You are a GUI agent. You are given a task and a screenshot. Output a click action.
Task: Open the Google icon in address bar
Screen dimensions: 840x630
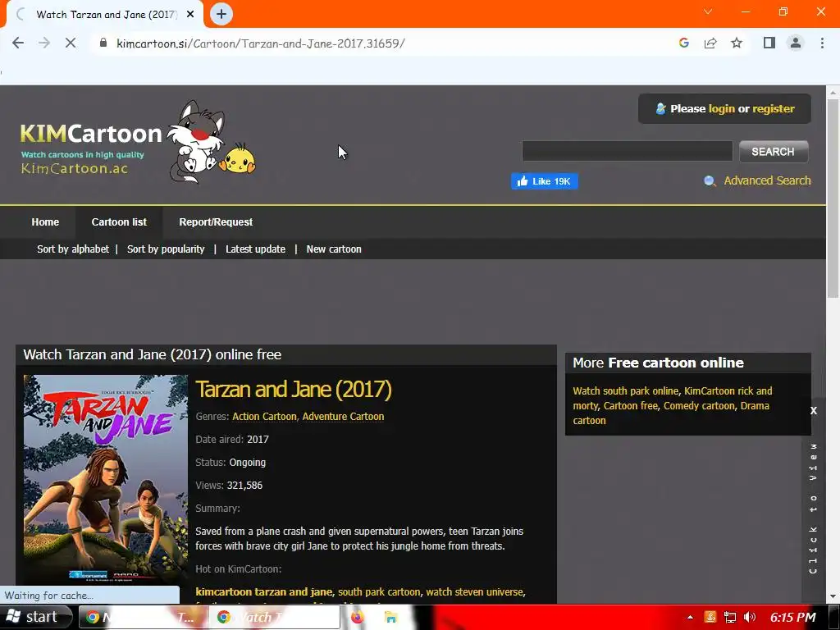pos(683,43)
